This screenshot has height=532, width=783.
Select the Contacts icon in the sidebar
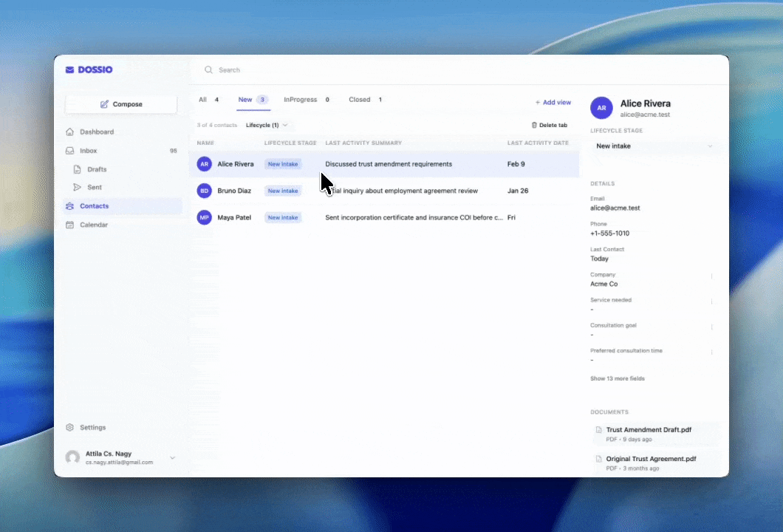[x=71, y=205]
